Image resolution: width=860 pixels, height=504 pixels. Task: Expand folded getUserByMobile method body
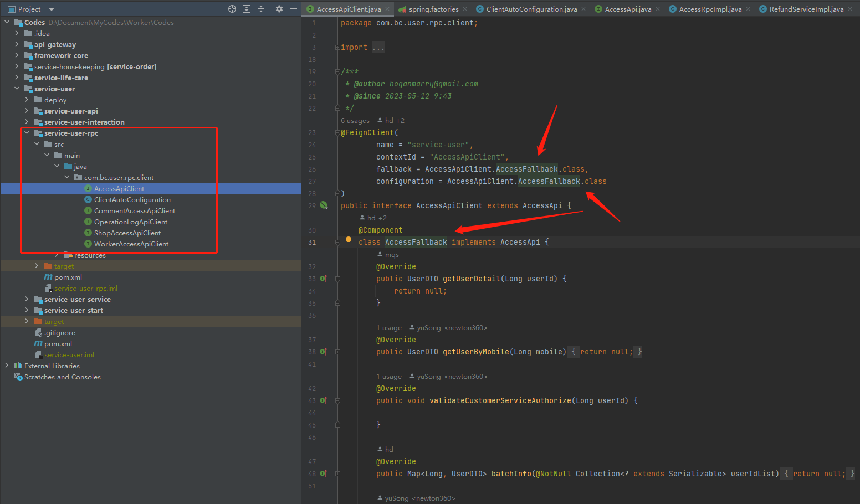[x=337, y=352]
